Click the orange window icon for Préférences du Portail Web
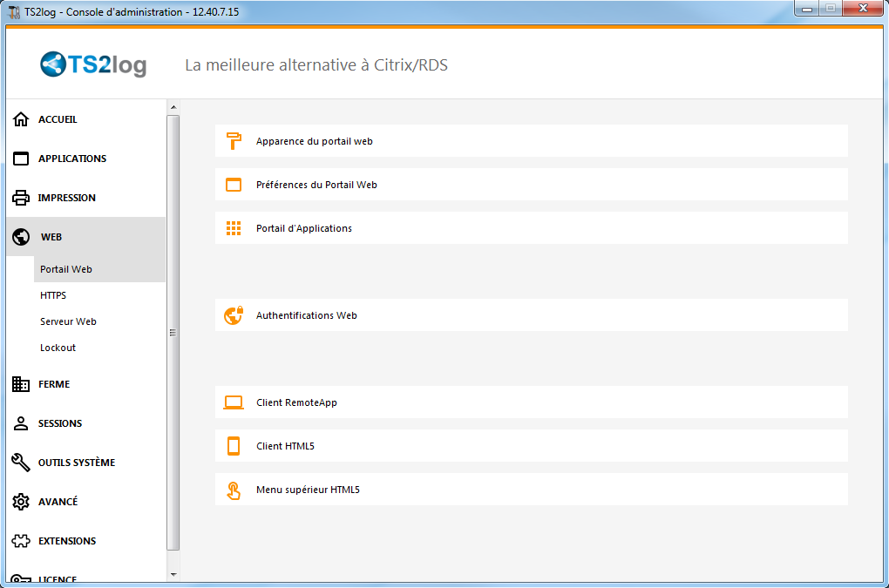 coord(234,185)
